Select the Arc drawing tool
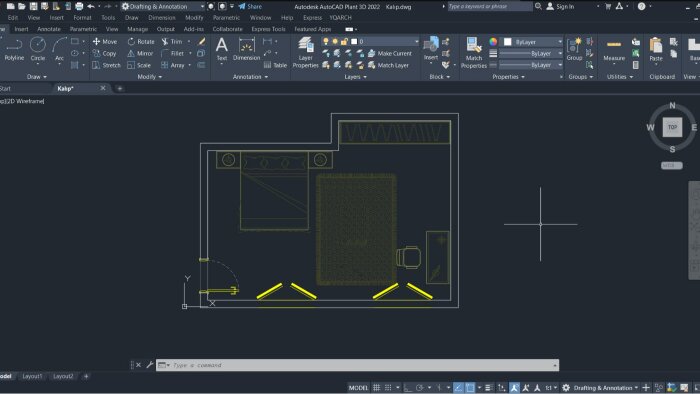700x394 pixels. point(59,49)
